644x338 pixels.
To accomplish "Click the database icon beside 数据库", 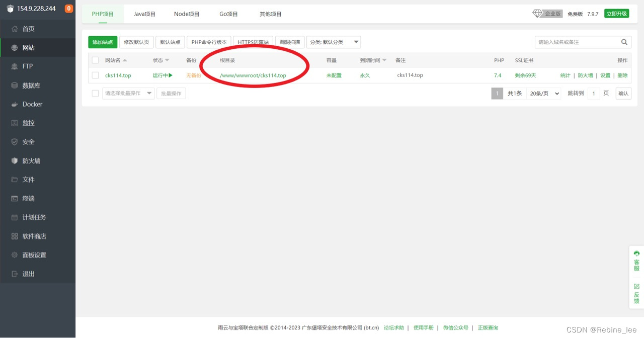I will click(15, 86).
